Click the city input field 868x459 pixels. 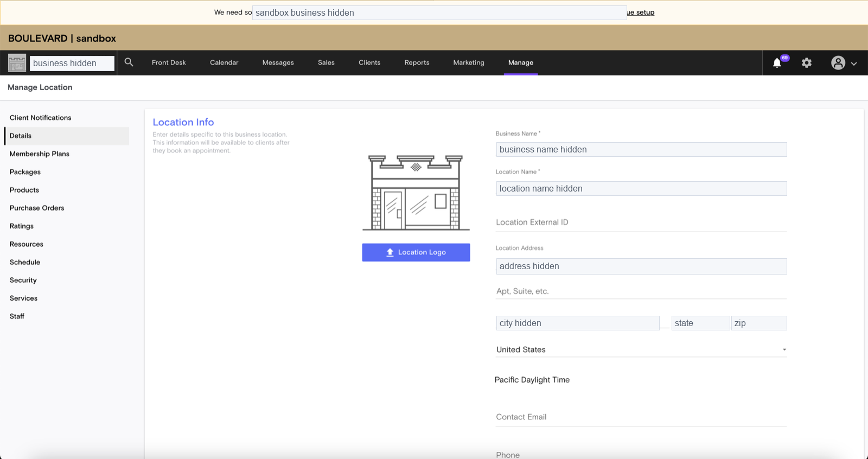point(578,323)
